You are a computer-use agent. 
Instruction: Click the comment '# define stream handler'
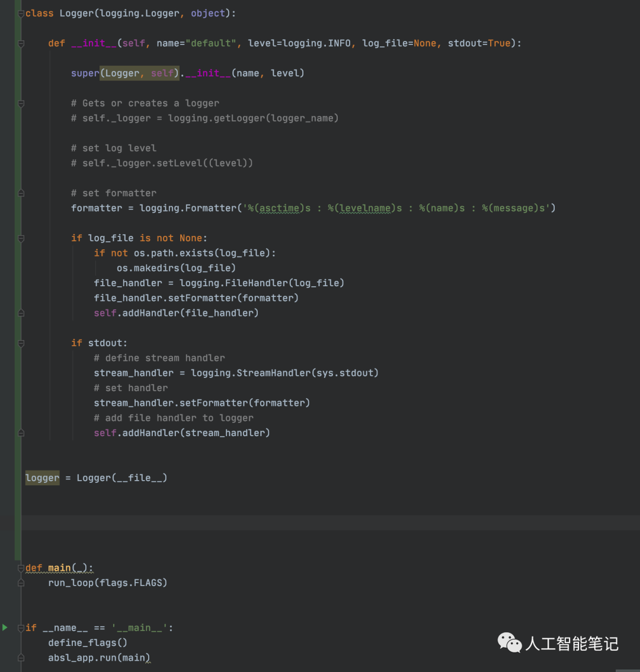pos(159,359)
